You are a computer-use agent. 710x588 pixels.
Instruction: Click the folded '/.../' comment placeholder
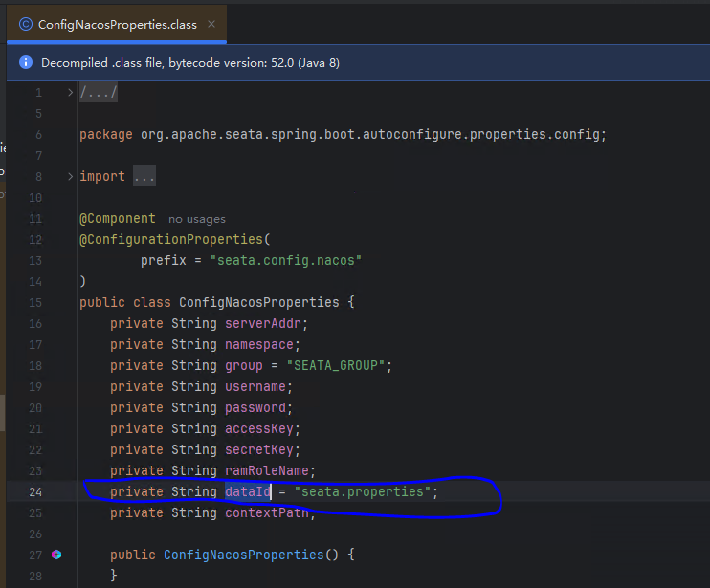pos(99,93)
